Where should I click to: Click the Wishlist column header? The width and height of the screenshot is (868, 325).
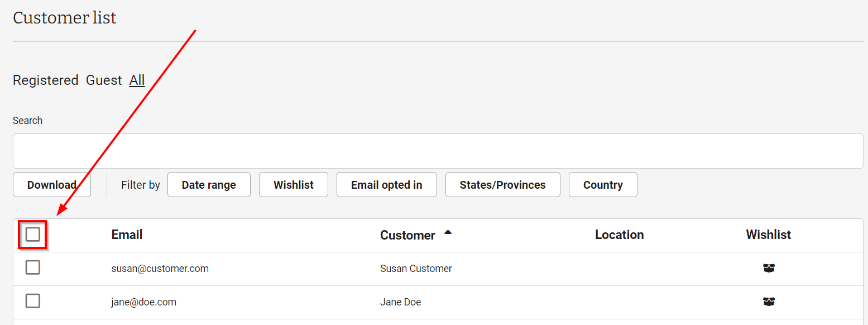coord(768,235)
